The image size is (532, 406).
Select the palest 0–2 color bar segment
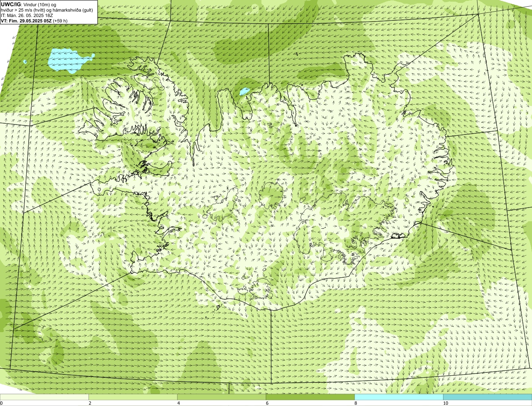pos(44,397)
